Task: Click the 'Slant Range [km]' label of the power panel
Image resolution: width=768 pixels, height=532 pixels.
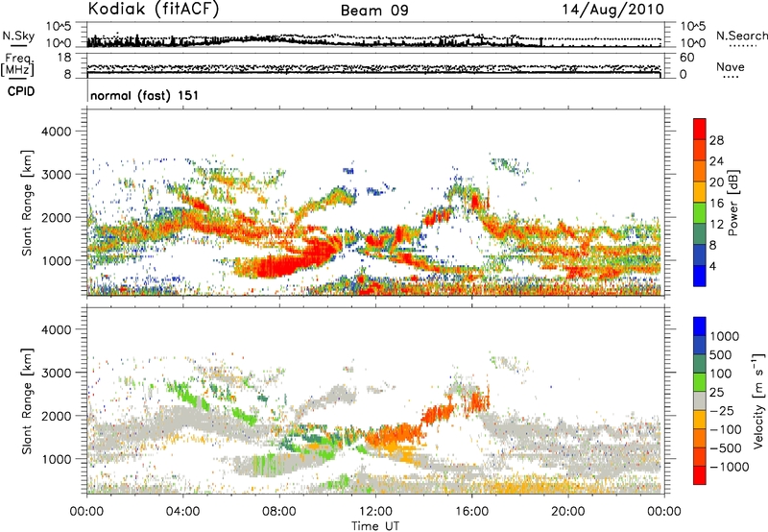Action: [27, 204]
